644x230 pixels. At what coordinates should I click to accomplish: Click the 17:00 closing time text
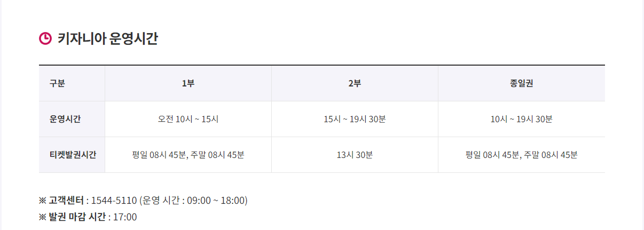(x=125, y=217)
